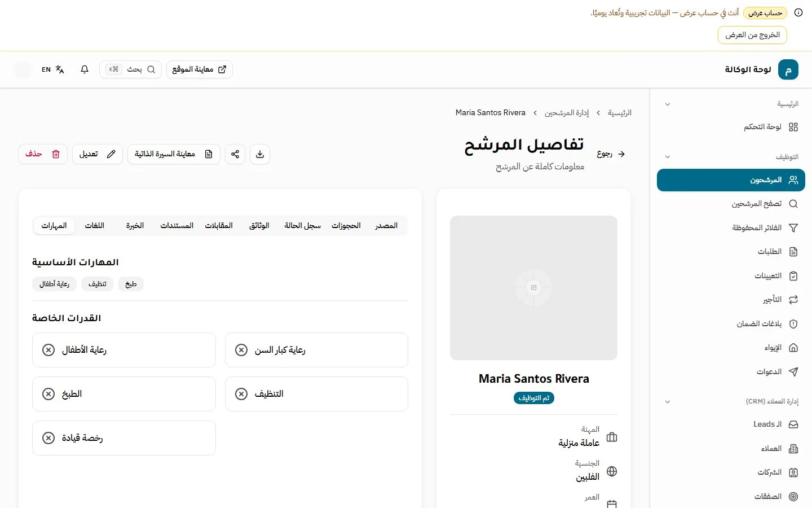Select the الوثائق tab

coord(259,226)
